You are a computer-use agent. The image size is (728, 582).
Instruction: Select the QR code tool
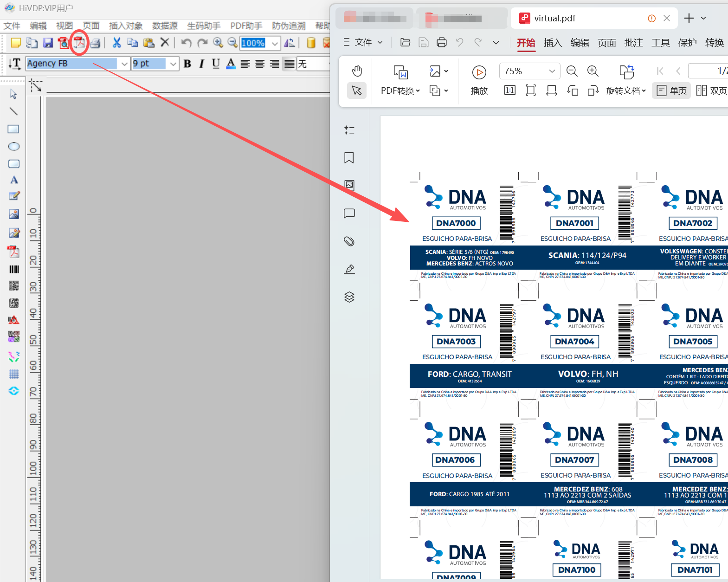click(x=14, y=286)
